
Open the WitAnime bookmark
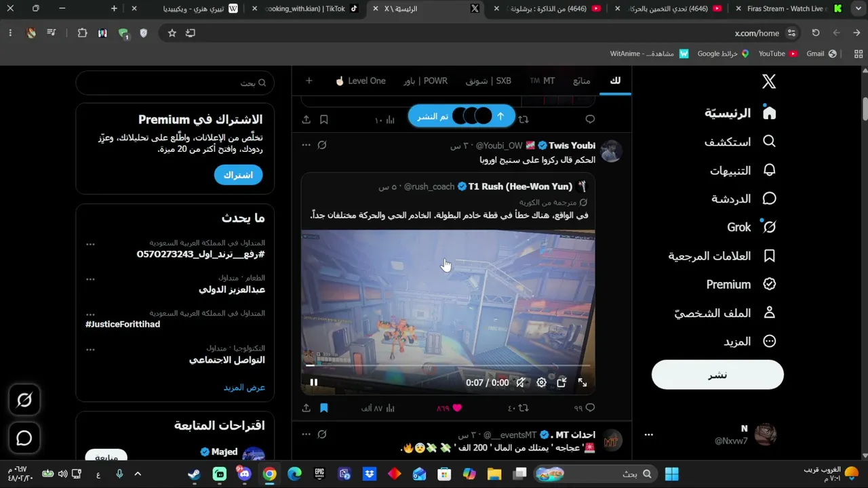(649, 54)
